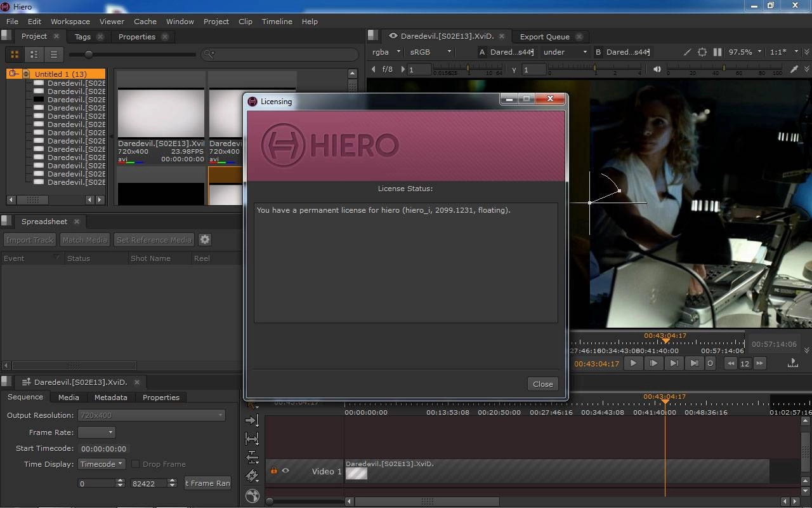Select the razor timeline tool icon
This screenshot has width=812, height=508.
[252, 476]
